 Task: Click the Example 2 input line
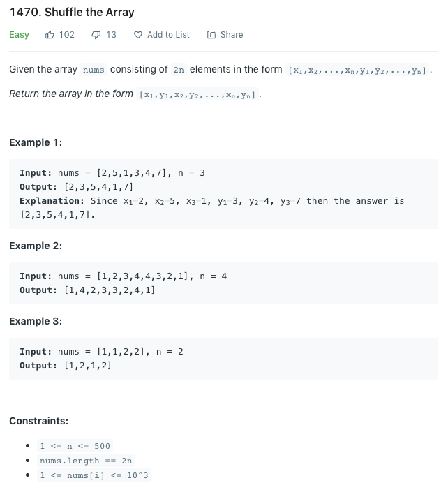(x=123, y=276)
